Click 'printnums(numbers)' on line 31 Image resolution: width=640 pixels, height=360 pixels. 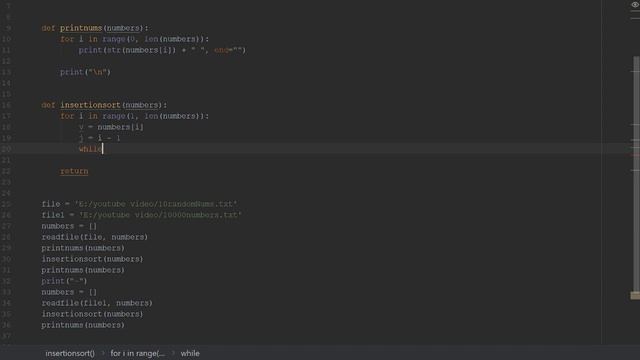(83, 270)
